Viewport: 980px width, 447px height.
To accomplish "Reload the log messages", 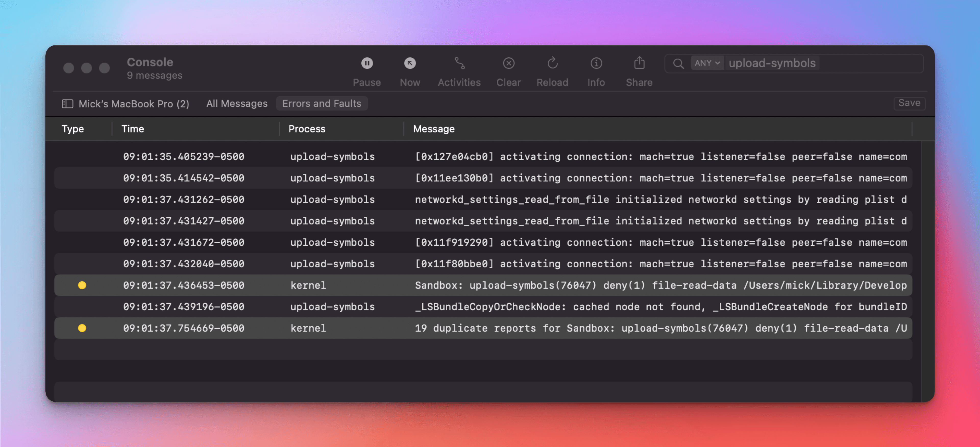I will tap(552, 63).
